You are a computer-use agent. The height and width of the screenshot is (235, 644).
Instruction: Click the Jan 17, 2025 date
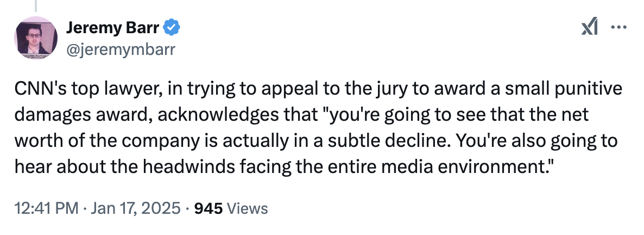coord(135,208)
